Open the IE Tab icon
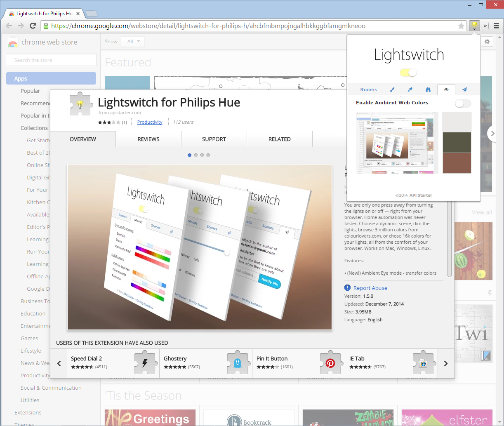The image size is (504, 426). coord(423,363)
